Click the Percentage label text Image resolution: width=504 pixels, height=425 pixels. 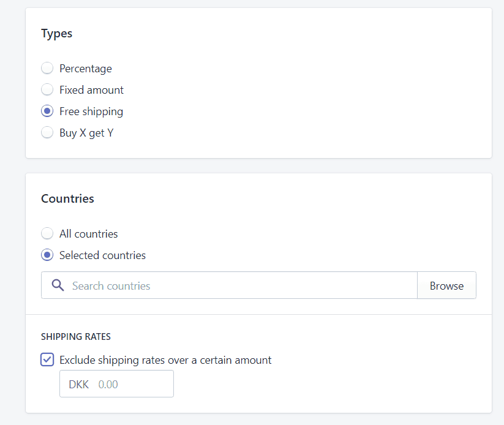pos(86,69)
